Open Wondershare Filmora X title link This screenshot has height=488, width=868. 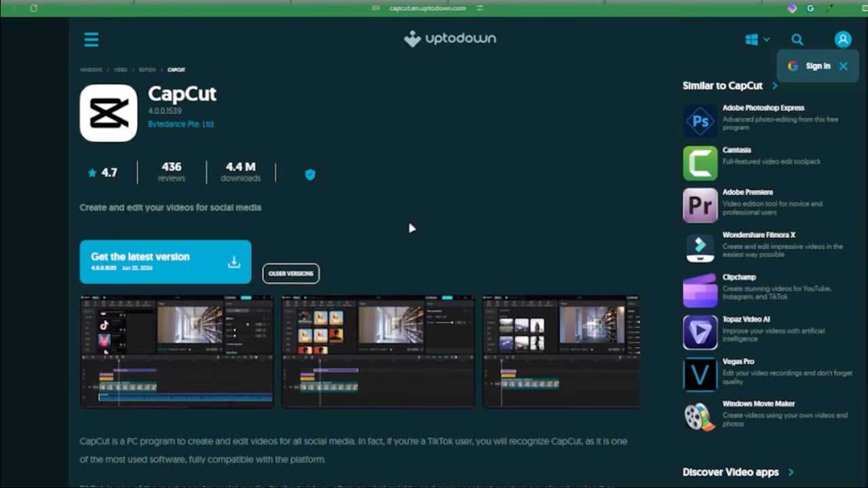click(x=759, y=235)
